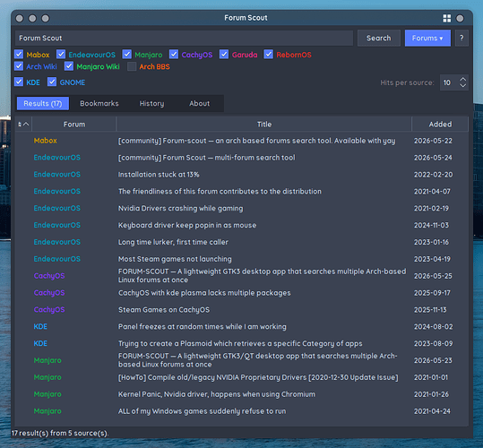Open 'Long time lurker, first time caller'
Viewport: 483px width, 448px height.
click(x=242, y=242)
